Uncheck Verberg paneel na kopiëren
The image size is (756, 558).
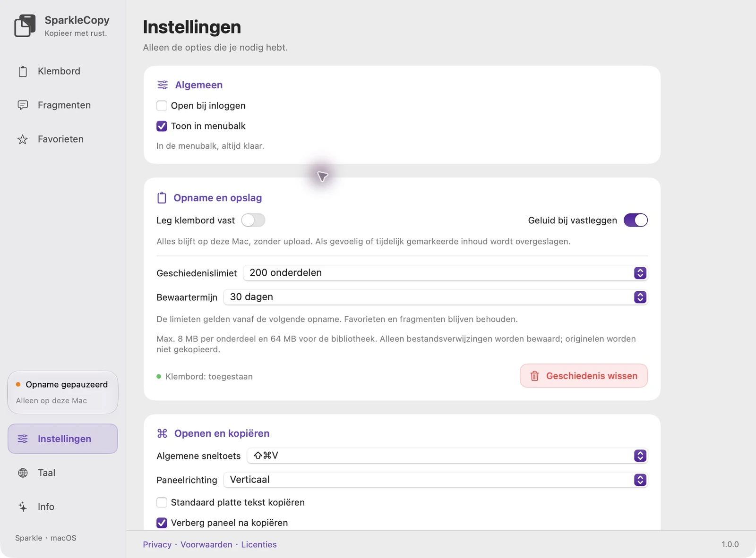(x=162, y=523)
